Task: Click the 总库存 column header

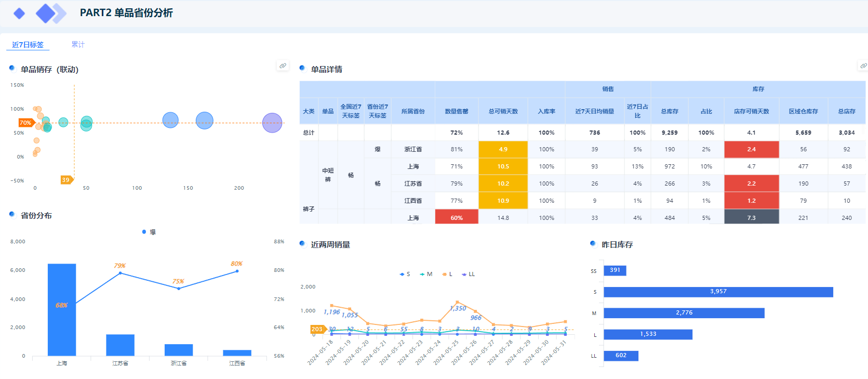Action: 670,111
